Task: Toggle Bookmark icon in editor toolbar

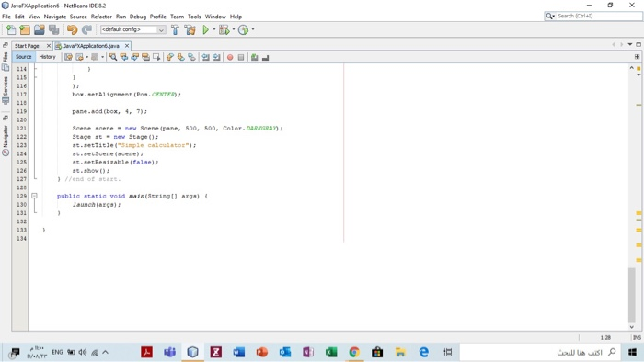Action: [191, 57]
